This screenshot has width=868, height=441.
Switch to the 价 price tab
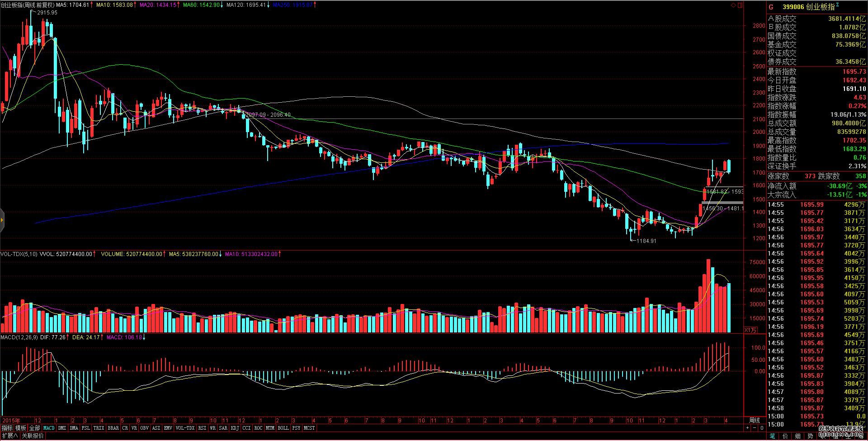[x=785, y=436]
